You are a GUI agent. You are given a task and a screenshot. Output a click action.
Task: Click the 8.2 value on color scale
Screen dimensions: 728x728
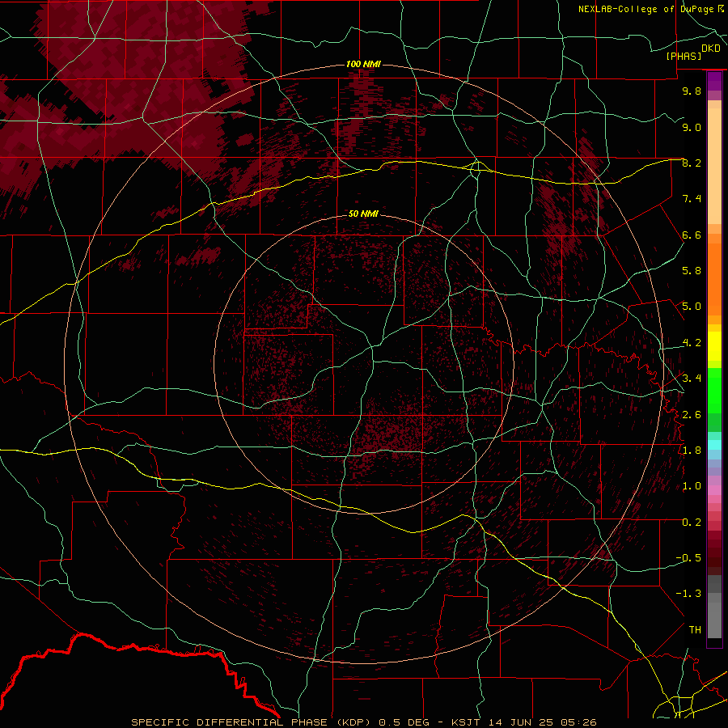(692, 163)
